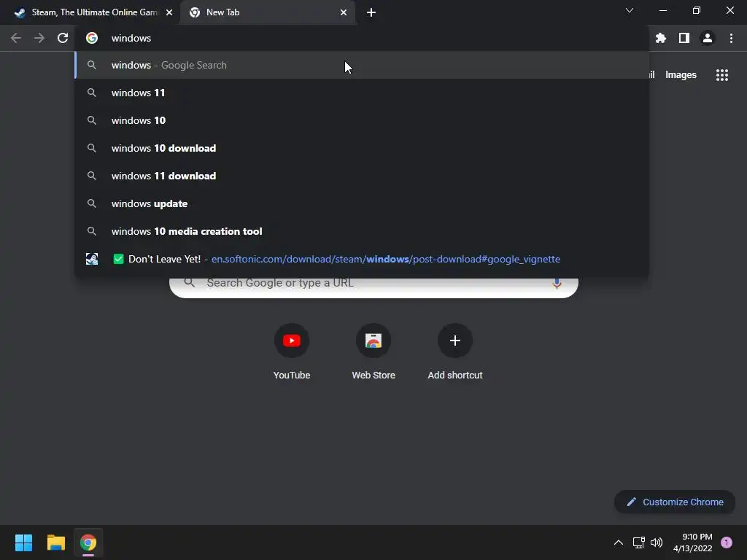Open the profile avatar icon

click(x=708, y=38)
